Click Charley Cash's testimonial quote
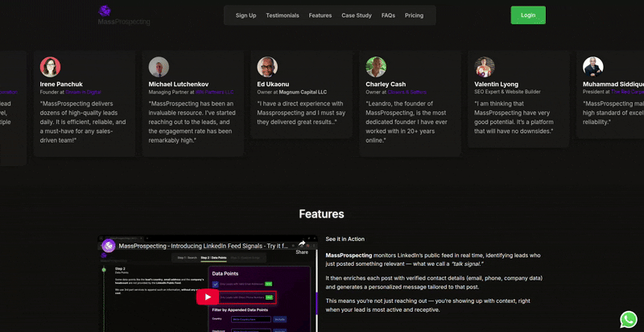 tap(407, 122)
